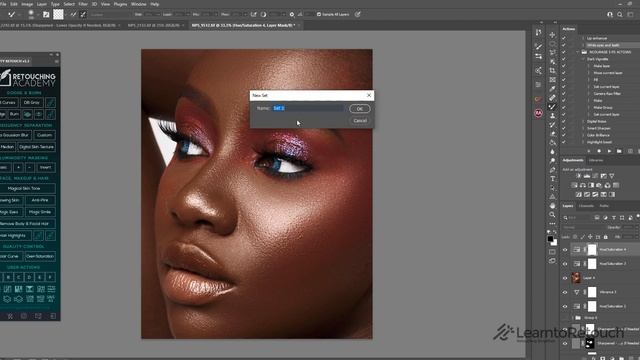Select the Move tool in toolbar
Viewport: 640px width, 360px height.
pos(552,35)
